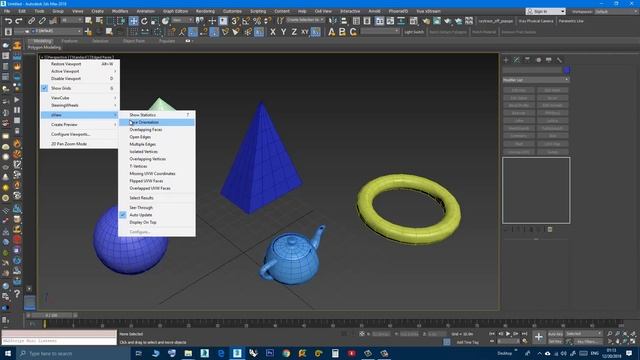
Task: Click the teapot Render Production icon
Action: 448,21
